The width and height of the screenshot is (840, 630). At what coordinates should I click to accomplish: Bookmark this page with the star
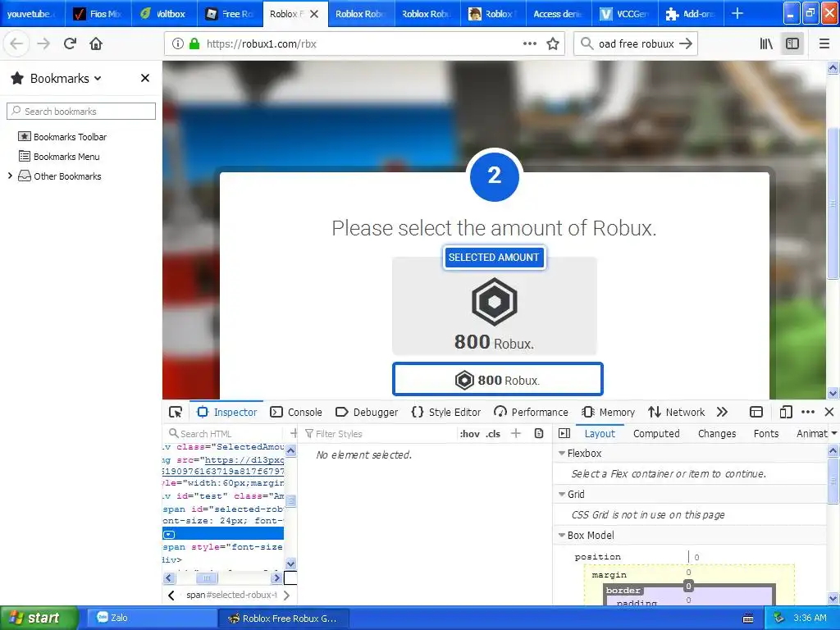point(553,43)
